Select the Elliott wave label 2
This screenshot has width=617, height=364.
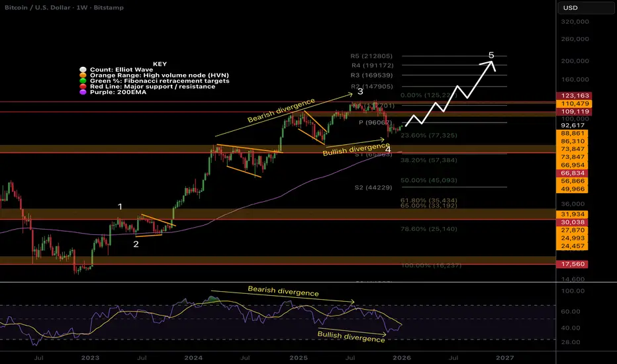(136, 244)
